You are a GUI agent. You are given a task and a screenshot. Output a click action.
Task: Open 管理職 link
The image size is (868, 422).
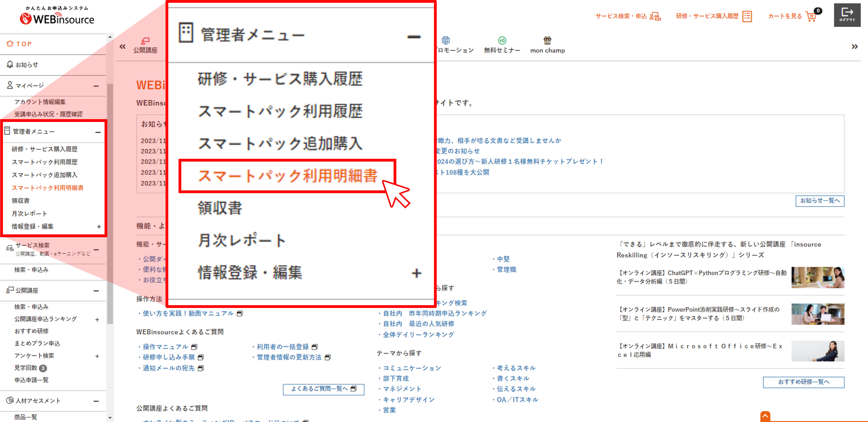(506, 269)
